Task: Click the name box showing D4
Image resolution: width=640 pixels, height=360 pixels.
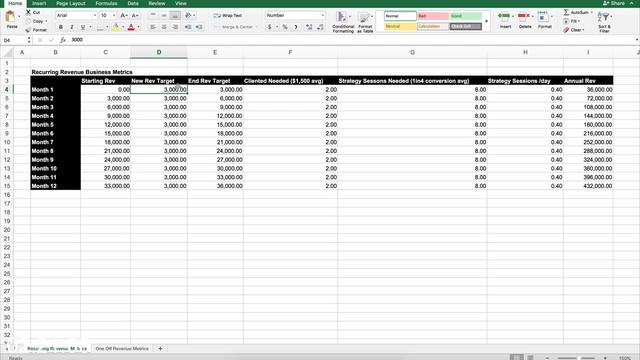Action: point(14,40)
